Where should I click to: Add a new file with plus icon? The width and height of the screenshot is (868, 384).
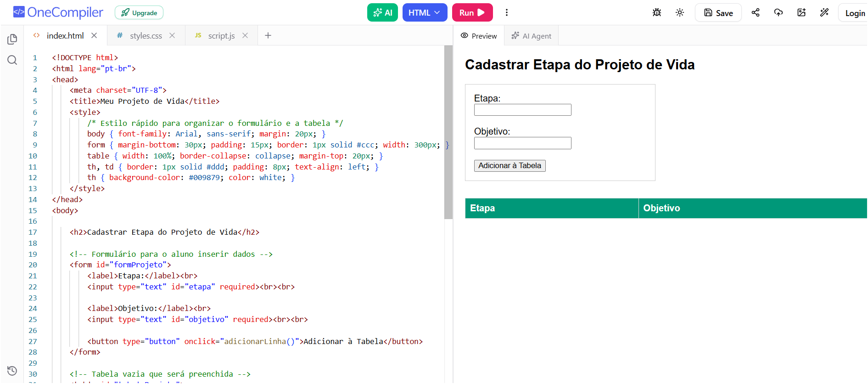(x=268, y=35)
